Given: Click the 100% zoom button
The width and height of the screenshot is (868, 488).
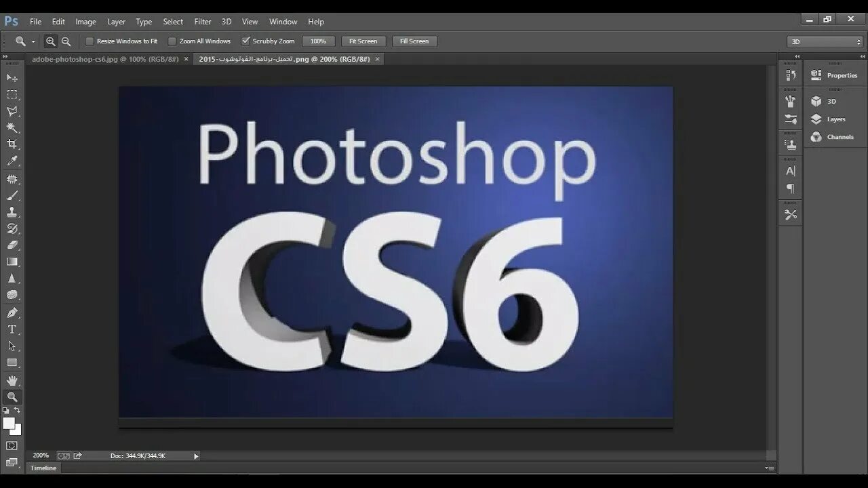Looking at the screenshot, I should [318, 41].
